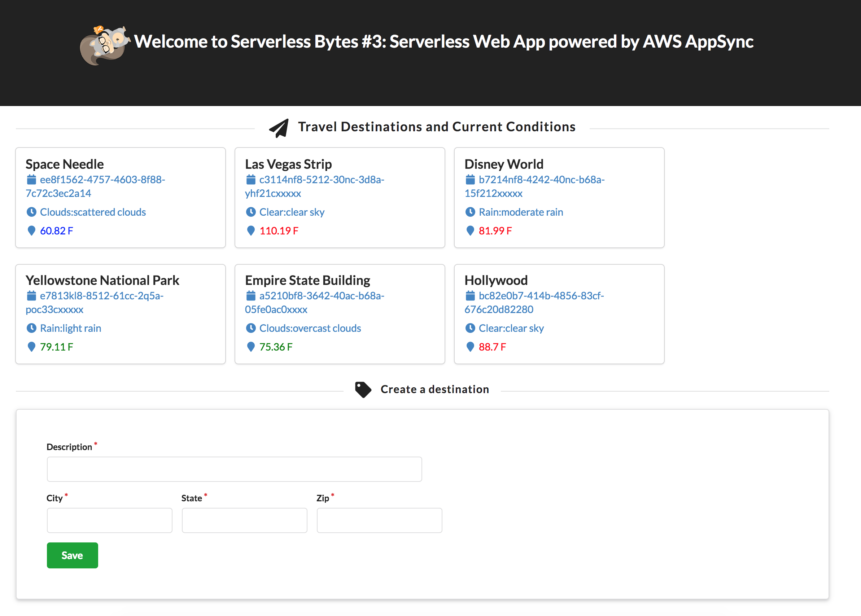Viewport: 861px width, 616px height.
Task: Click the clock icon in Las Vegas Strip card
Action: click(251, 212)
